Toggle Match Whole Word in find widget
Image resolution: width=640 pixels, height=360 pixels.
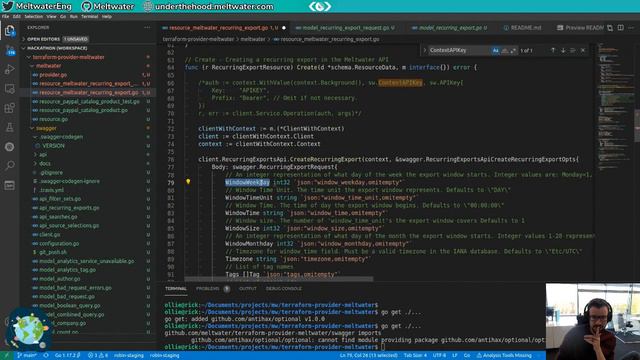click(x=504, y=50)
